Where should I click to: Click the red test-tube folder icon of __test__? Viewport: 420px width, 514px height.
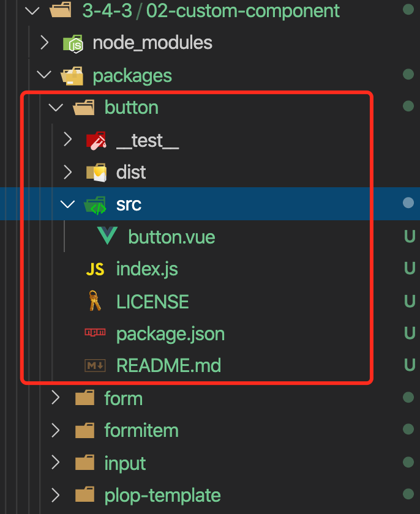96,141
